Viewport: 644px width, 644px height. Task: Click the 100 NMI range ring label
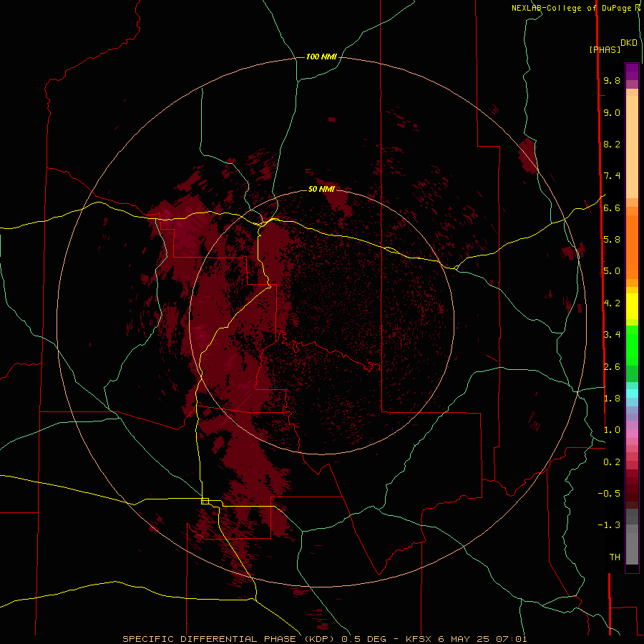click(321, 57)
